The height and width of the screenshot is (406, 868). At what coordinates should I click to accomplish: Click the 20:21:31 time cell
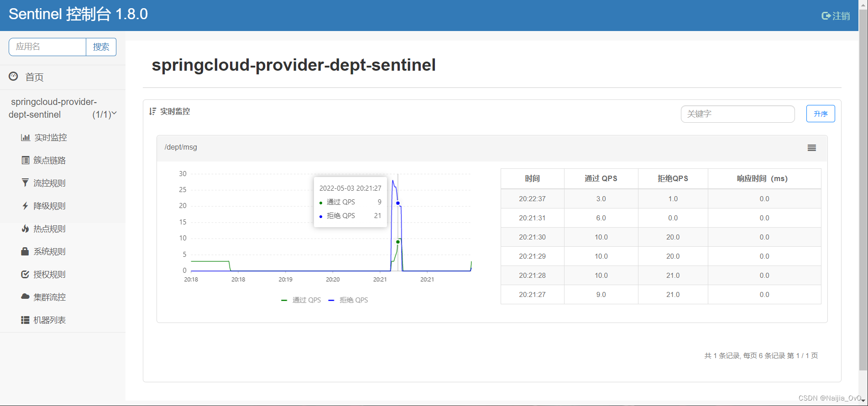click(x=533, y=218)
